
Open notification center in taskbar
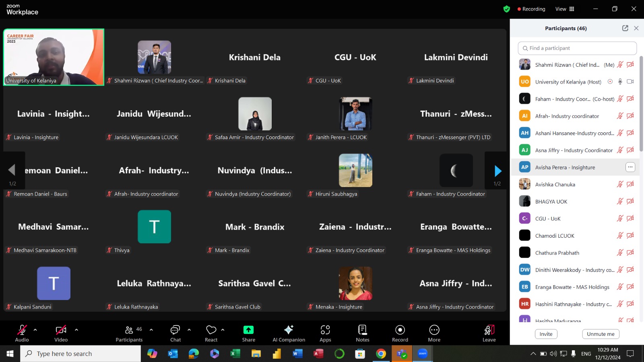click(630, 354)
